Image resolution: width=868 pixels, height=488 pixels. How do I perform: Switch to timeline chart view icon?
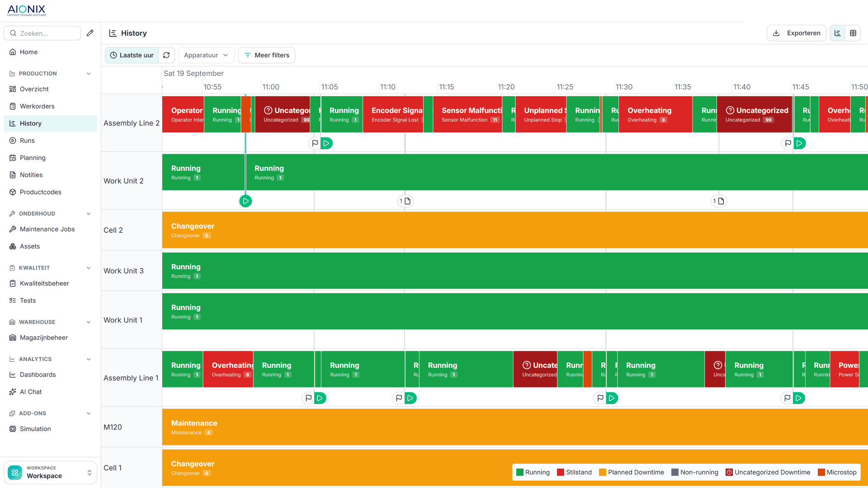838,33
